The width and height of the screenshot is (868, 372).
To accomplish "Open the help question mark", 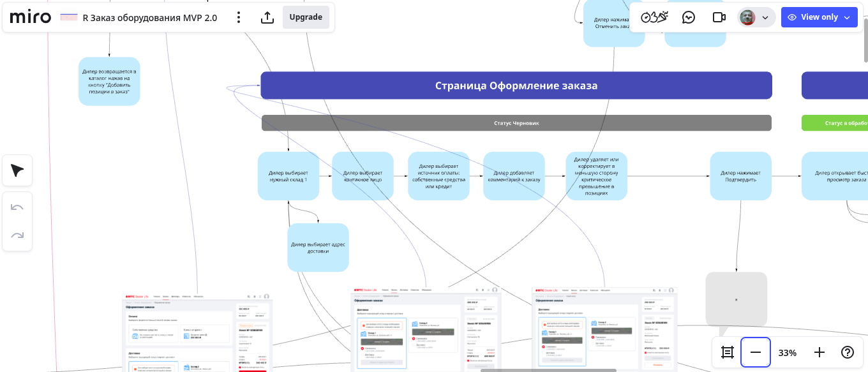I will pyautogui.click(x=848, y=352).
